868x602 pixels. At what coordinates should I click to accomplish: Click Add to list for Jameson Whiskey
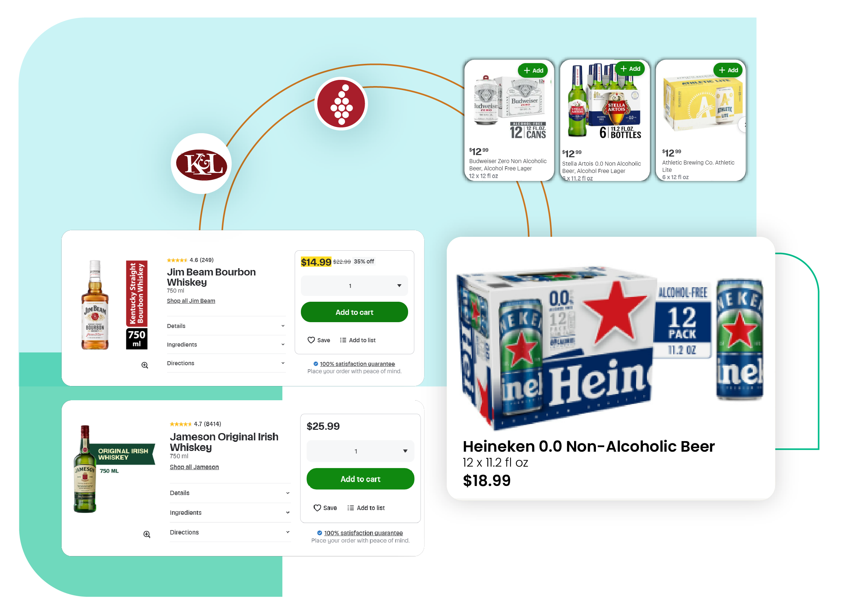pyautogui.click(x=367, y=508)
